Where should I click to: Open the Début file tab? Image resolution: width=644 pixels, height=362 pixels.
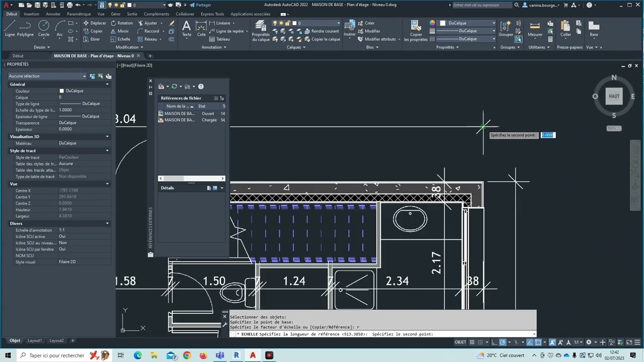(18, 56)
